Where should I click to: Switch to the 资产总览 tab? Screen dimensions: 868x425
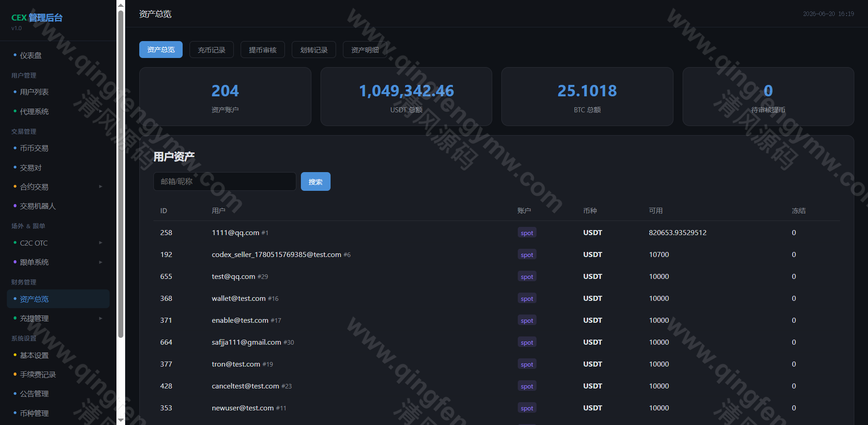tap(161, 50)
